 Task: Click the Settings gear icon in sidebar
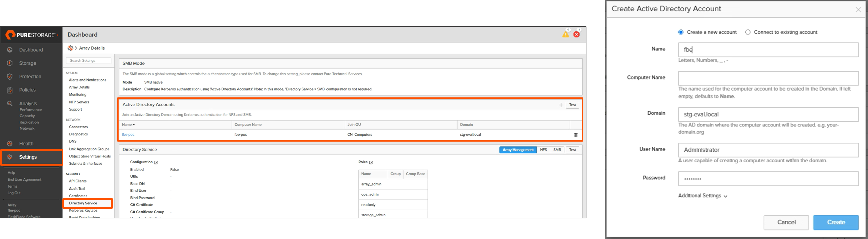tap(10, 157)
